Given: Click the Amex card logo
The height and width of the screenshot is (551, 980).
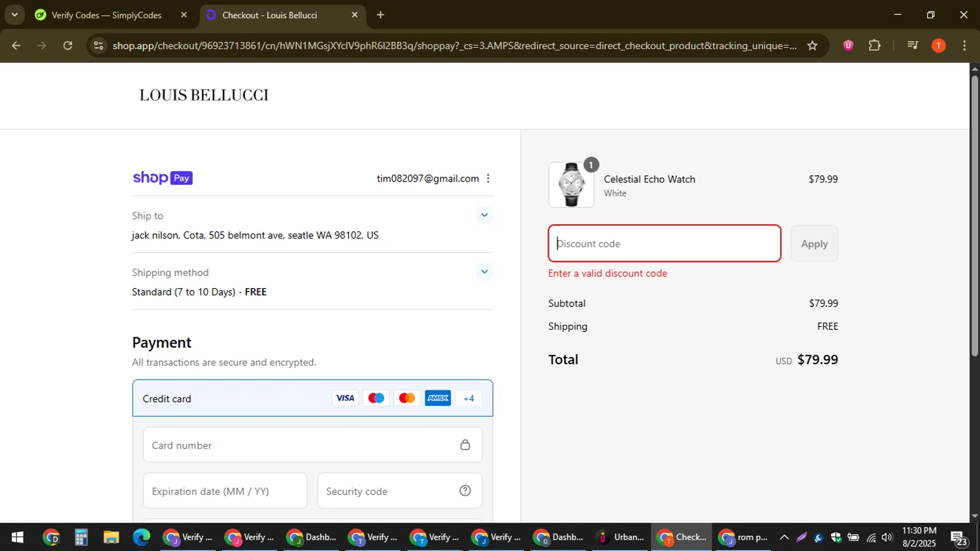Looking at the screenshot, I should [438, 398].
